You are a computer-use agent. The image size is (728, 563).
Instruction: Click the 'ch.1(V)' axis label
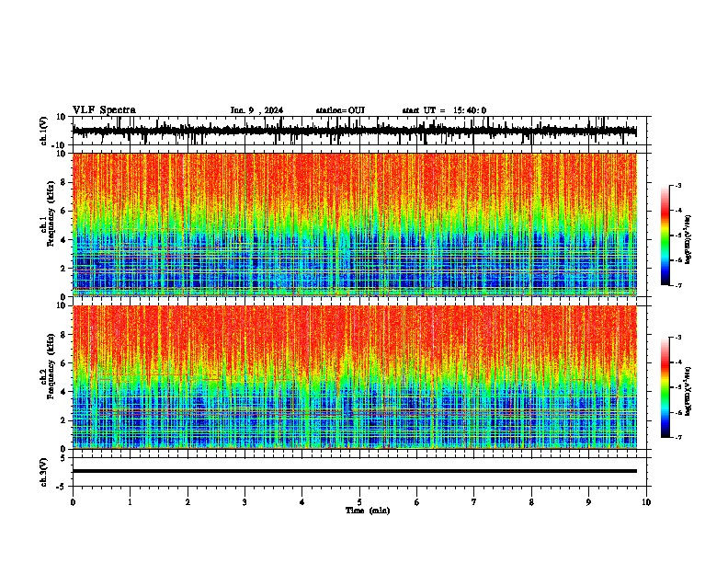(44, 131)
